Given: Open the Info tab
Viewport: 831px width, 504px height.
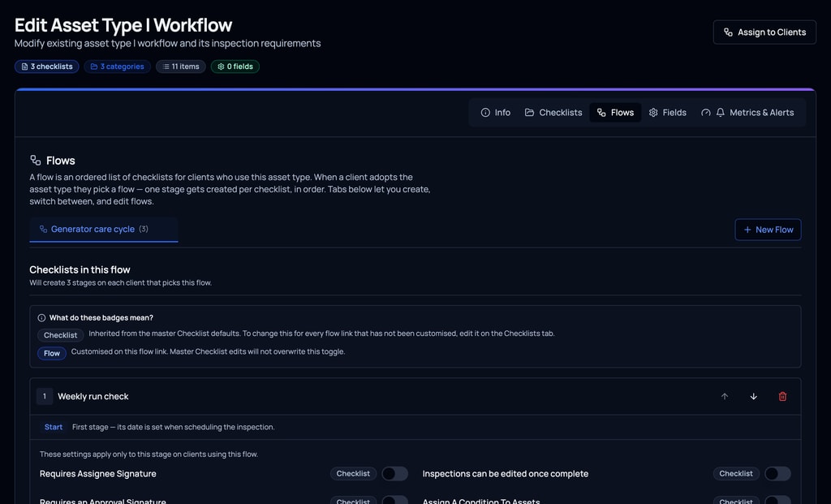Looking at the screenshot, I should [x=496, y=112].
